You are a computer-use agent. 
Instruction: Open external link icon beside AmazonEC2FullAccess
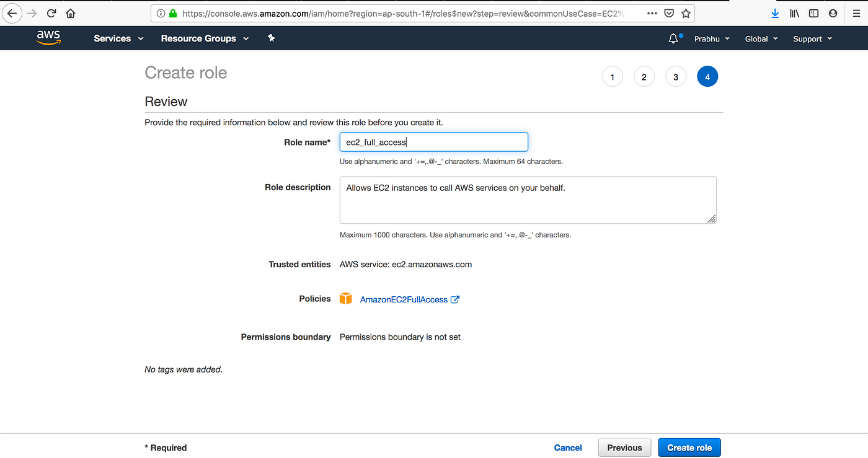tap(455, 299)
